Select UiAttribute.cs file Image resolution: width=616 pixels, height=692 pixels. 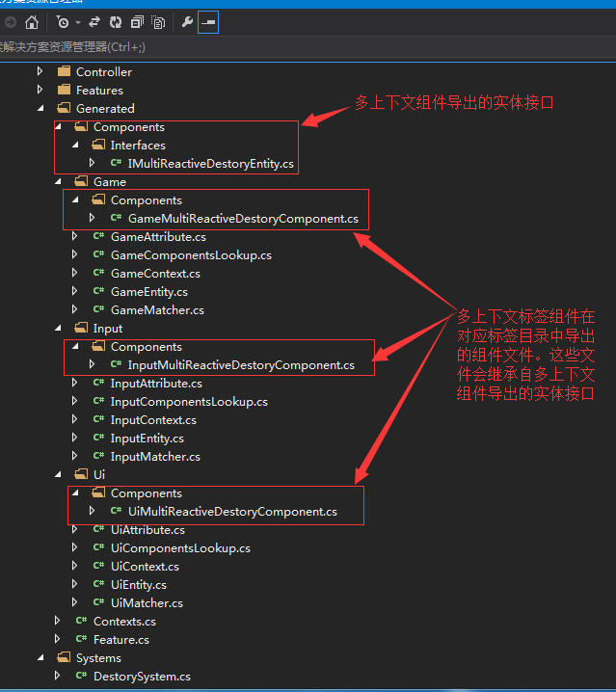coord(147,529)
